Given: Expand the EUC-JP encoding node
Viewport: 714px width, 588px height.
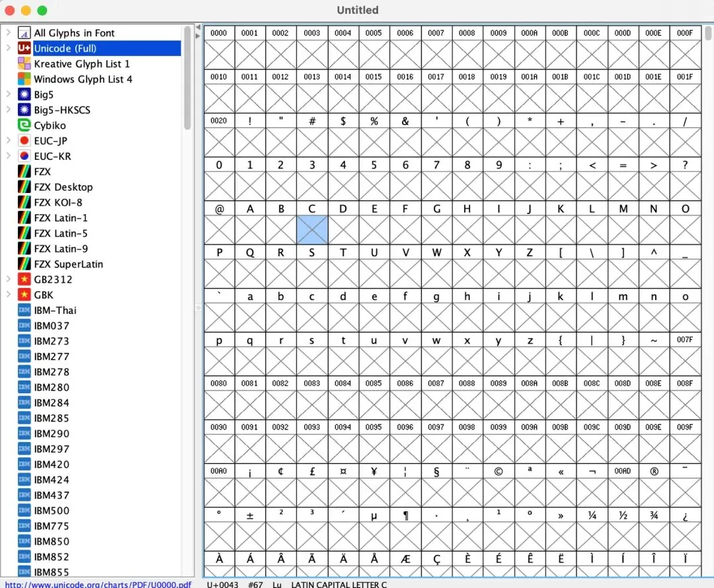Looking at the screenshot, I should (8, 141).
